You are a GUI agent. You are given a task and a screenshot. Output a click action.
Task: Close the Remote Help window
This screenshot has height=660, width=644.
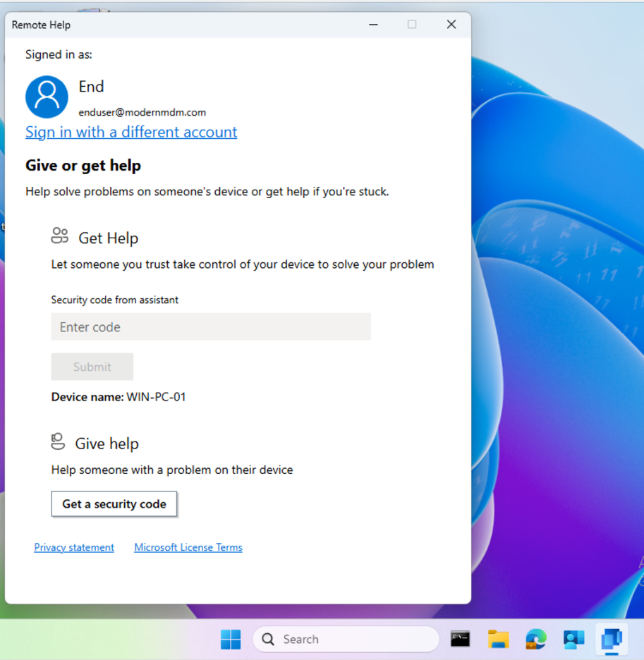tap(451, 25)
